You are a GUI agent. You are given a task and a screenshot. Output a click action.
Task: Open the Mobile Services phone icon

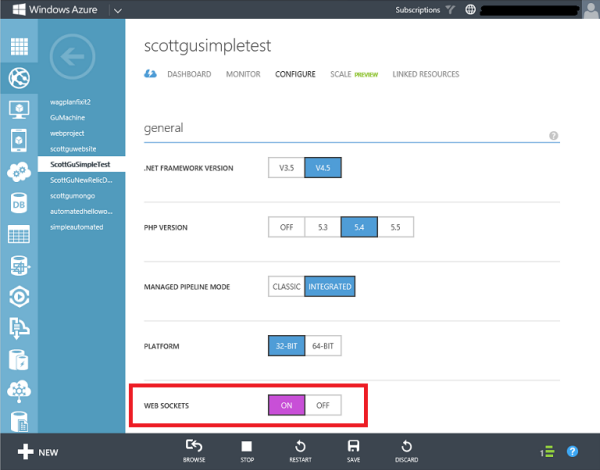[x=19, y=140]
